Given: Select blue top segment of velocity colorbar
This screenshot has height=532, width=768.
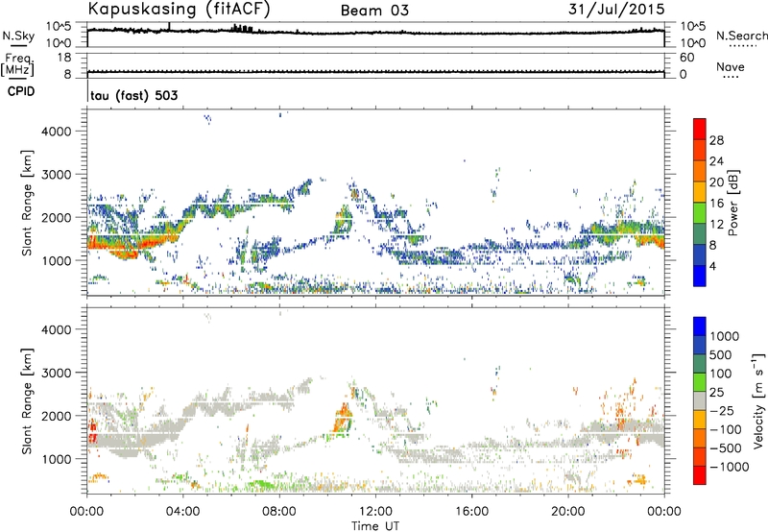Looking at the screenshot, I should pos(700,326).
